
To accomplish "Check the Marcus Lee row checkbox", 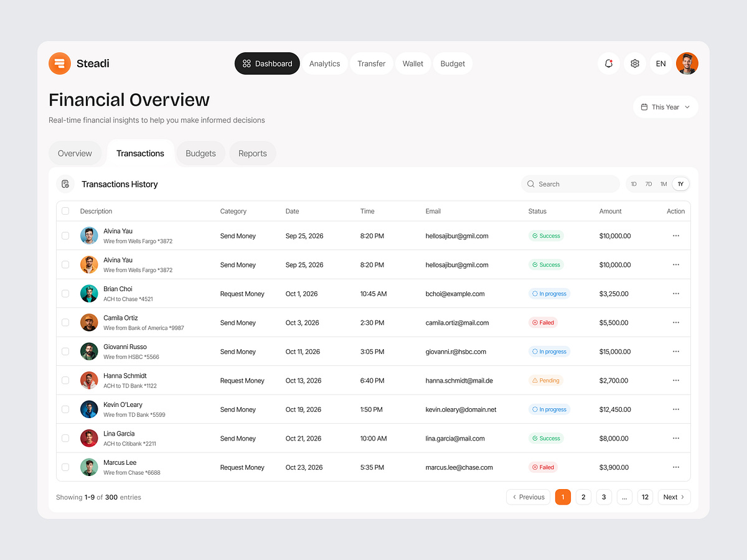I will (x=65, y=467).
